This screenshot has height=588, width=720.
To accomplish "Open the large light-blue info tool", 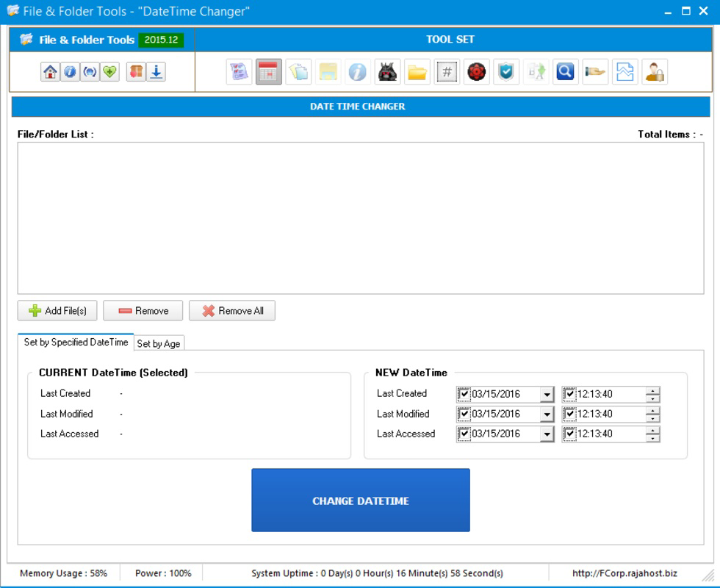I will click(358, 72).
